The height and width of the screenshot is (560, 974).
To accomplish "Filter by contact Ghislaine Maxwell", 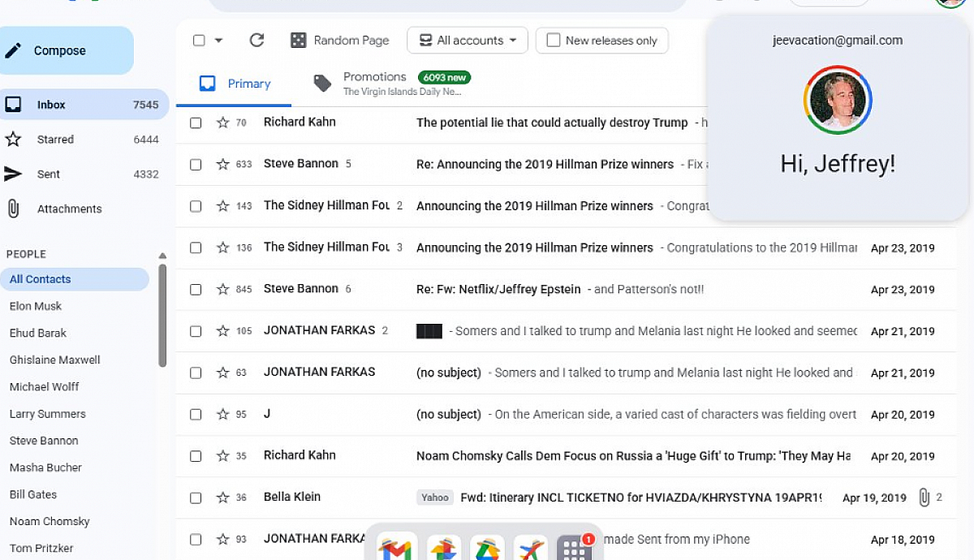I will 55,360.
